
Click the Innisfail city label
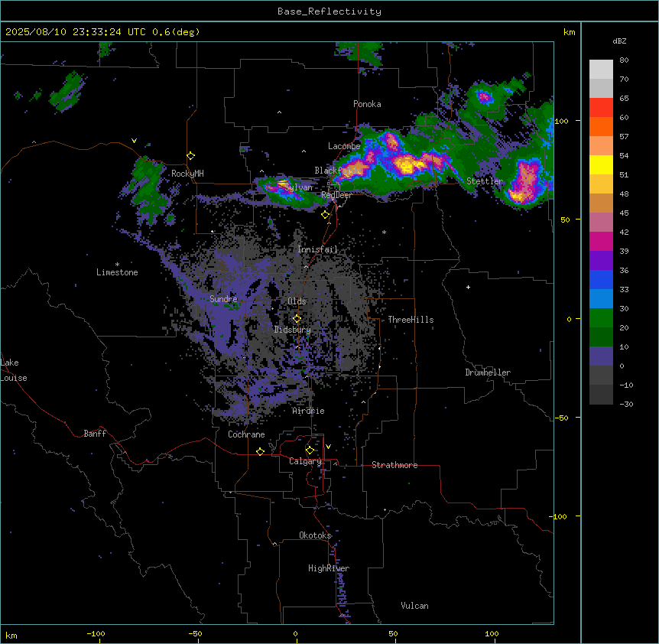(317, 249)
